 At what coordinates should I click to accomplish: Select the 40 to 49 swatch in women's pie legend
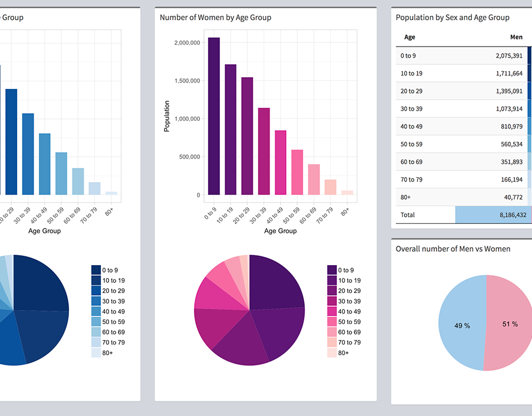click(x=332, y=312)
